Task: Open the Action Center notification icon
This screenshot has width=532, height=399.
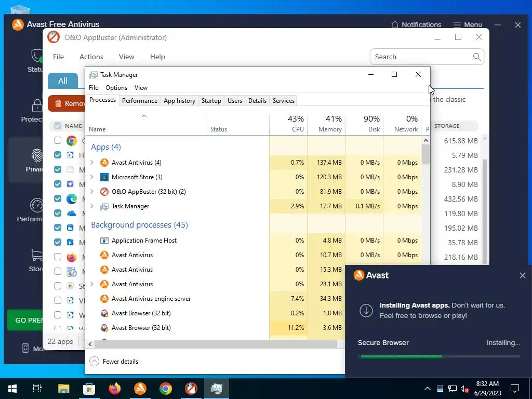Action: click(x=515, y=389)
